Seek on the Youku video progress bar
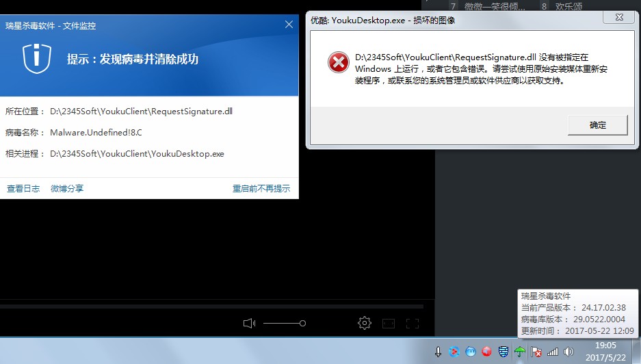The height and width of the screenshot is (364, 641). 212,306
